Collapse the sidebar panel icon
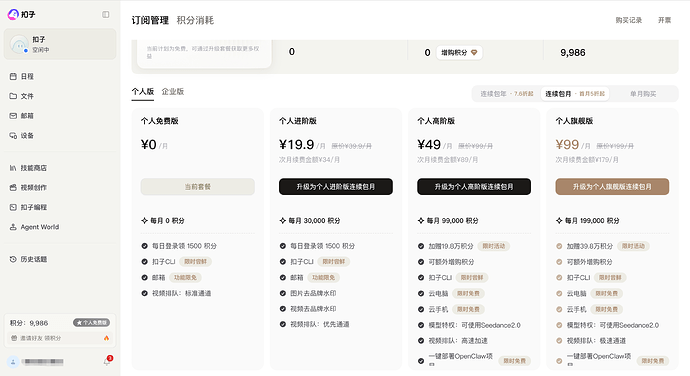 coord(106,15)
